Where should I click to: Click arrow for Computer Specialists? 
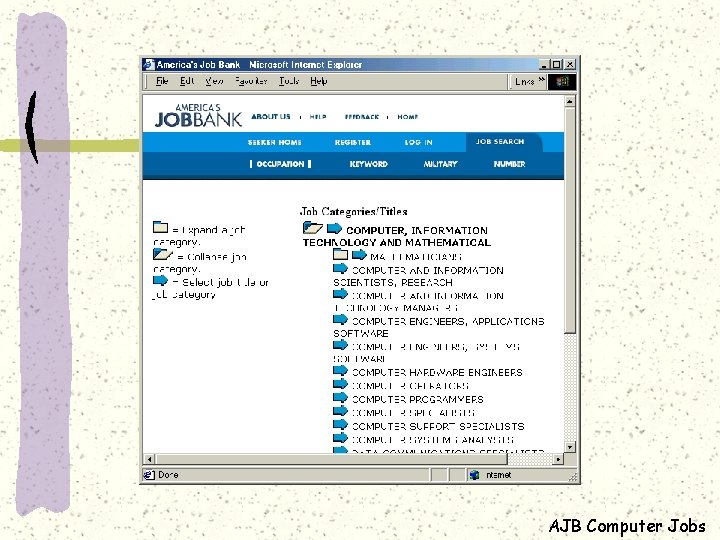340,411
